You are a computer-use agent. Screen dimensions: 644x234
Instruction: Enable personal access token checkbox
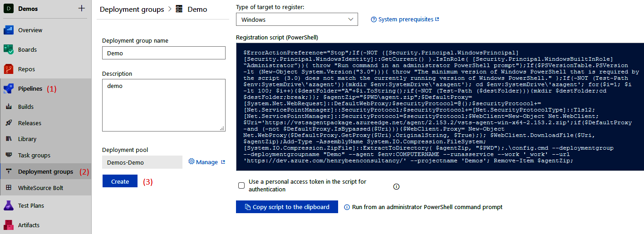241,185
